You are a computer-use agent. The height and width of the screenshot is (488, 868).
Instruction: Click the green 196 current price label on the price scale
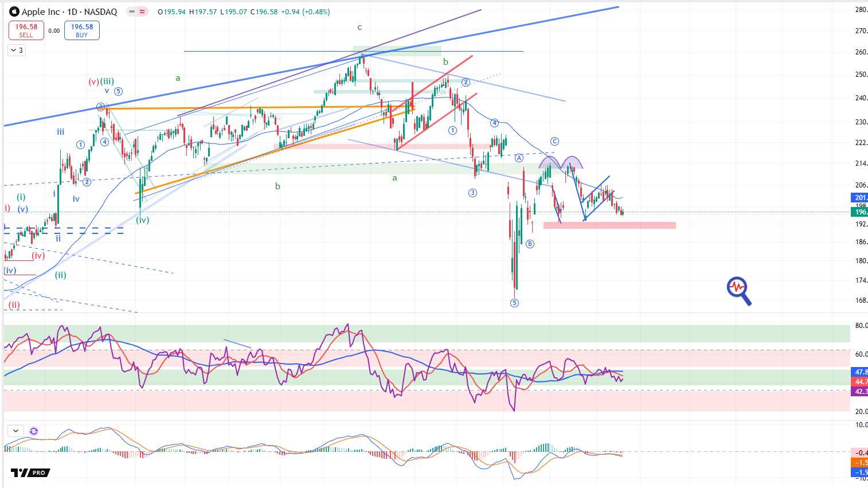coord(861,212)
